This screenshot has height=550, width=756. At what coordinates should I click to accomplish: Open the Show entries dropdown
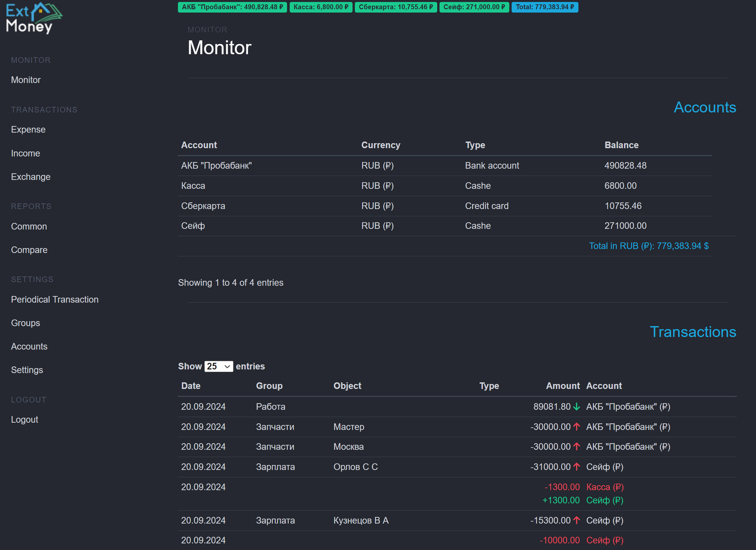point(218,366)
